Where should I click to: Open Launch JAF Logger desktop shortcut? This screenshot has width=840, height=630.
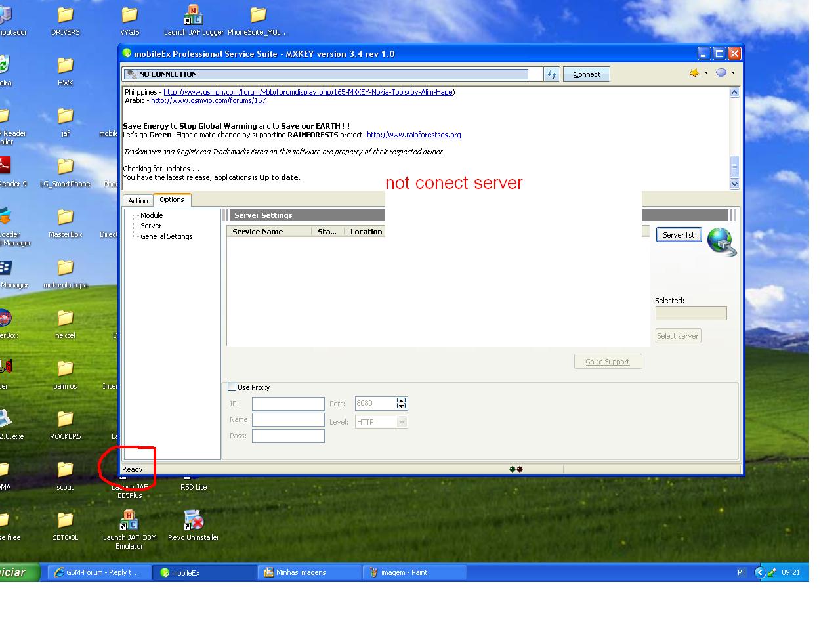(194, 20)
